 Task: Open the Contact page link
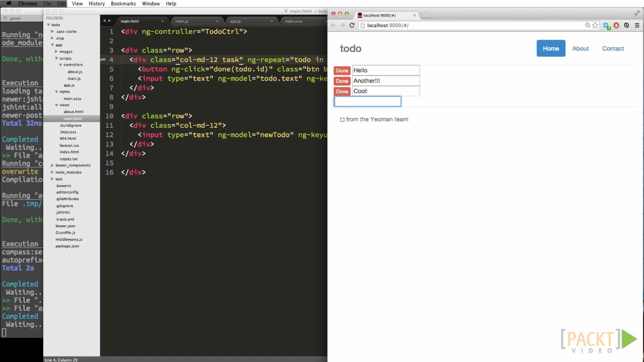613,48
